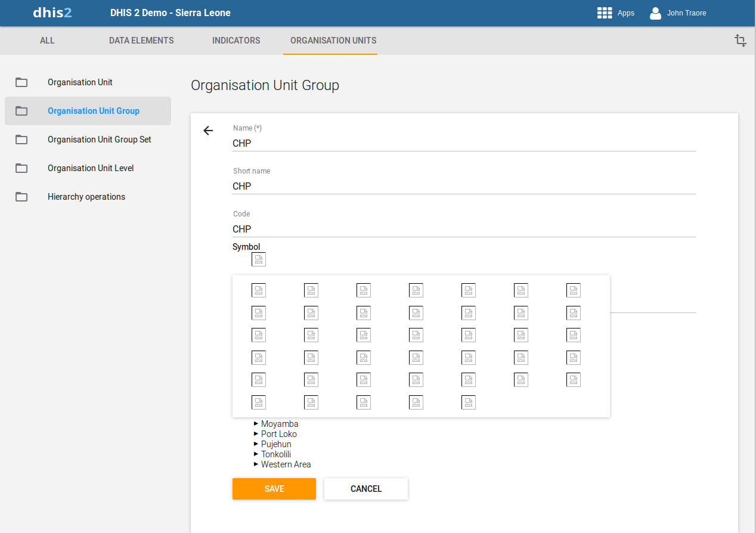Screen dimensions: 756x533
Task: Click the Short name input field
Action: coord(464,186)
